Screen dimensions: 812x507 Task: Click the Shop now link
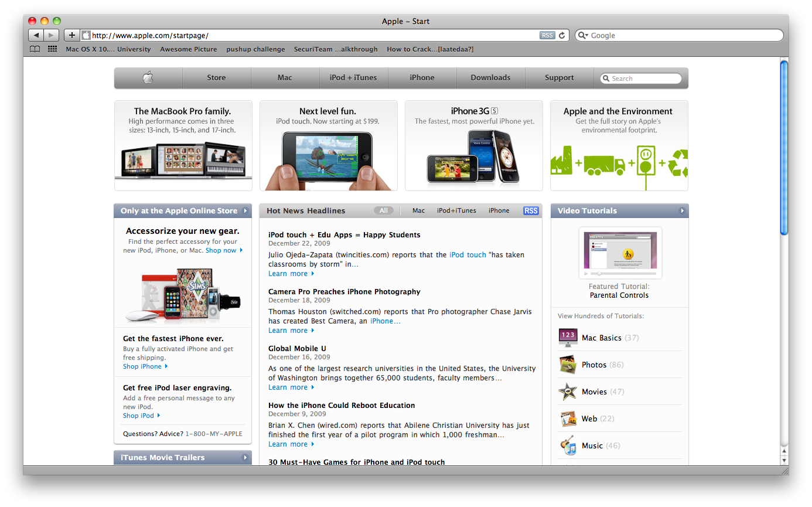click(221, 250)
